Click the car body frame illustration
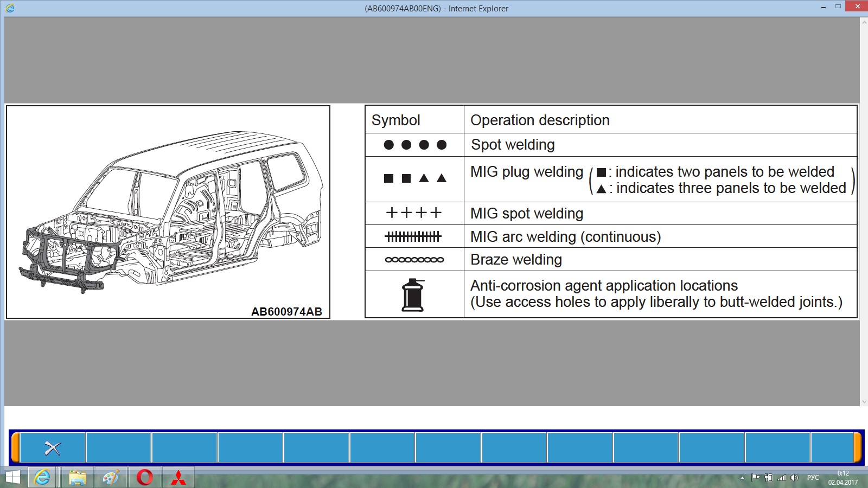The width and height of the screenshot is (868, 488). [x=168, y=211]
